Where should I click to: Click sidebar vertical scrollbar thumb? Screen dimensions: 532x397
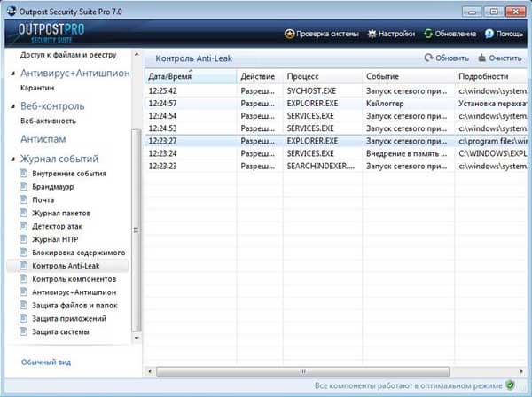pos(136,230)
